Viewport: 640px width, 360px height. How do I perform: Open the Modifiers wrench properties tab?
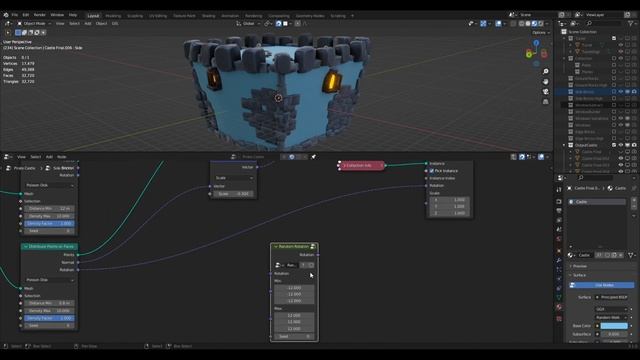pos(559,260)
